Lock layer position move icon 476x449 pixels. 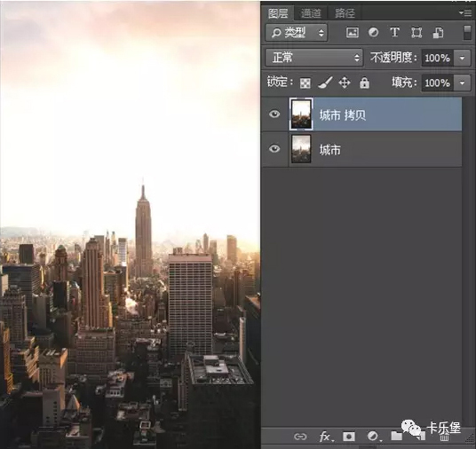coord(345,83)
